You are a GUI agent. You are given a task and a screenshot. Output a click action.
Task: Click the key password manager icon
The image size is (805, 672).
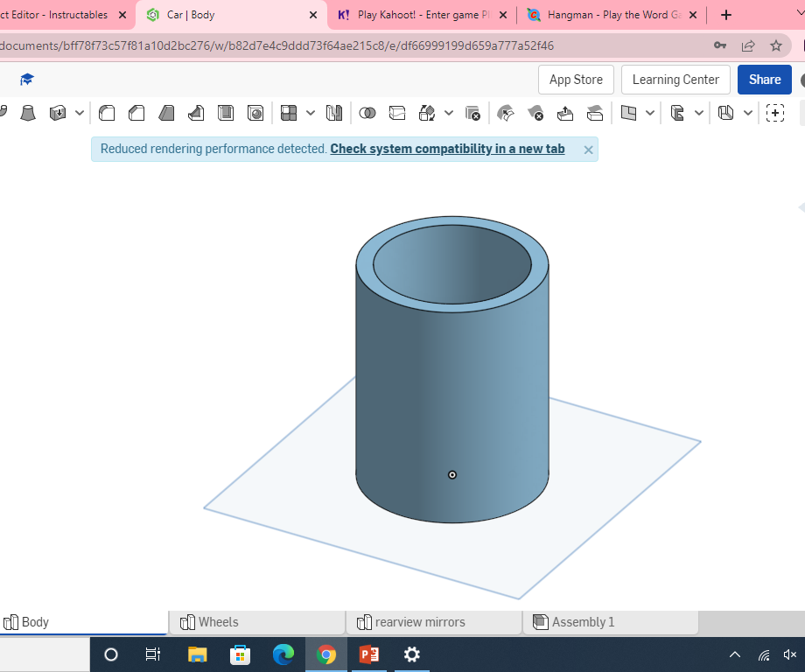[x=720, y=45]
